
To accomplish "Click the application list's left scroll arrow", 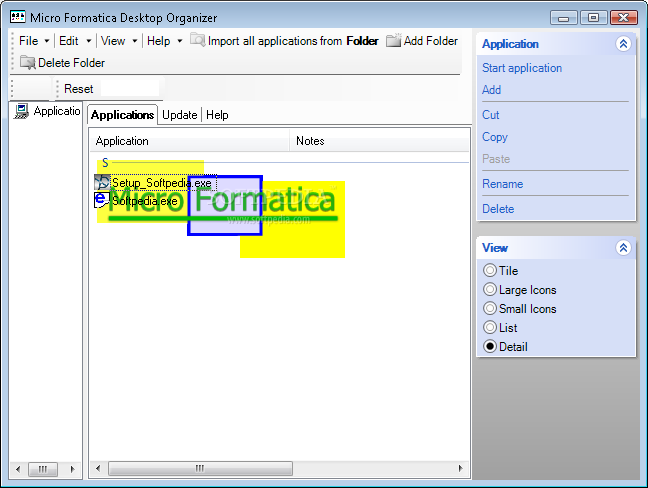I will tap(98, 468).
